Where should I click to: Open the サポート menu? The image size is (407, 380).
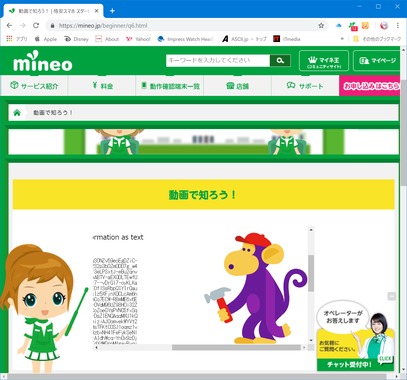(305, 86)
